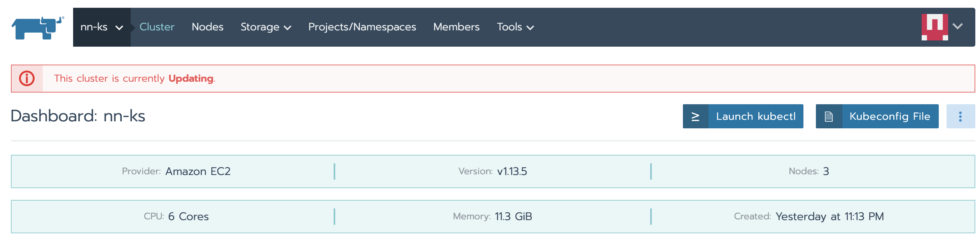980x245 pixels.
Task: Expand user menu chevron beside avatar
Action: (x=958, y=26)
